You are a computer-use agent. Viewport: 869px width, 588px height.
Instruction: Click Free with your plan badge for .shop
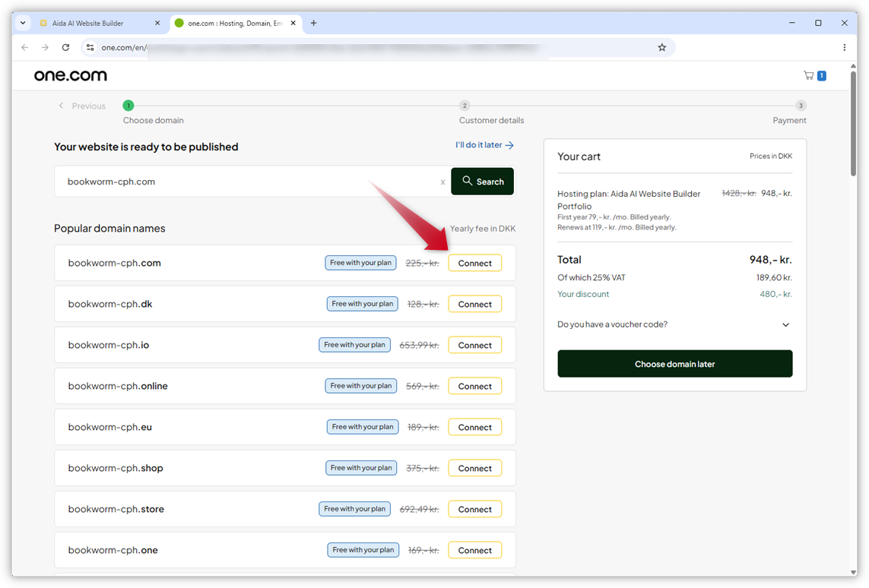(361, 467)
